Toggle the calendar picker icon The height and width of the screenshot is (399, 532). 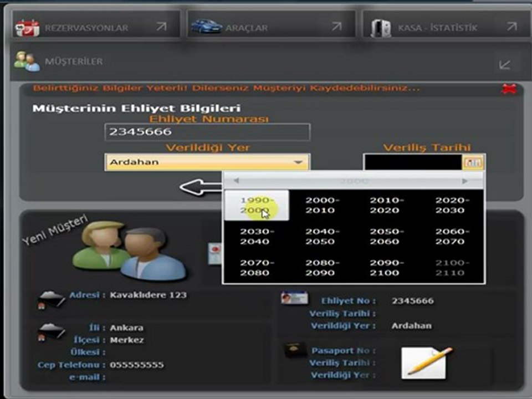[x=473, y=162]
